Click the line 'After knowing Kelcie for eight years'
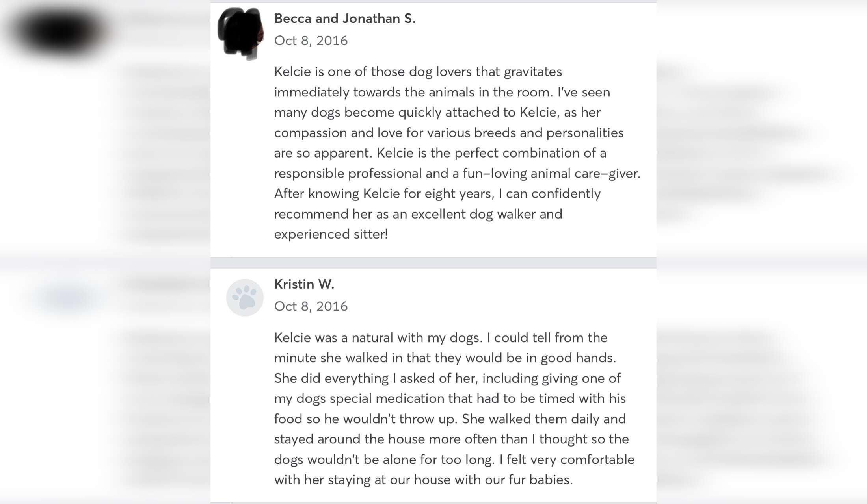Screen dimensions: 867x504 click(x=437, y=194)
